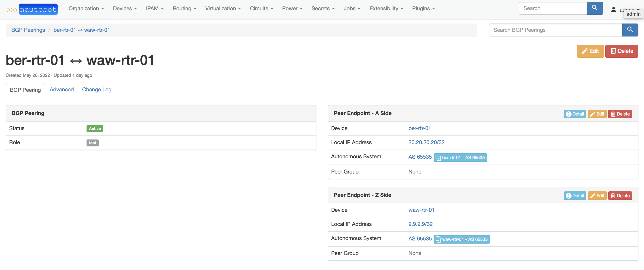
Task: Click ber-rtr-01 - AS 65535 routing instance badge
Action: click(460, 158)
